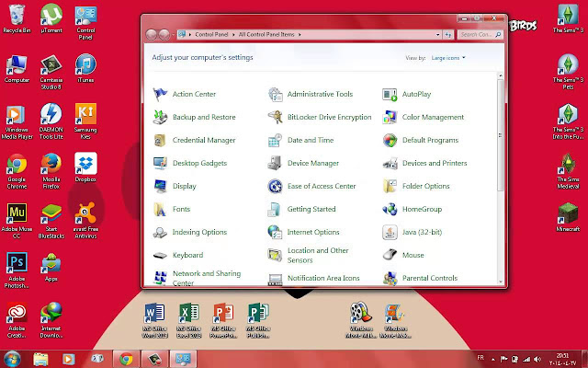
Task: Open the Java (32-bit) icon
Action: pyautogui.click(x=390, y=232)
